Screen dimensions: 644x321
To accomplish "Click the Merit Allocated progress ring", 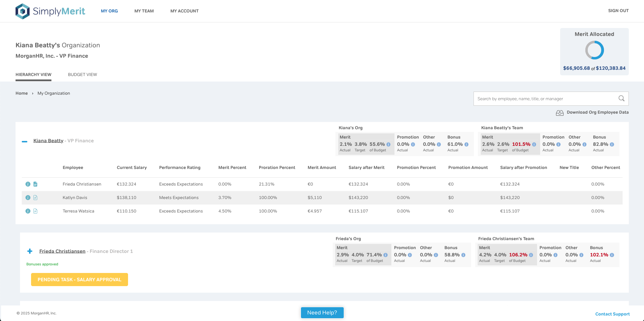I will tap(594, 50).
